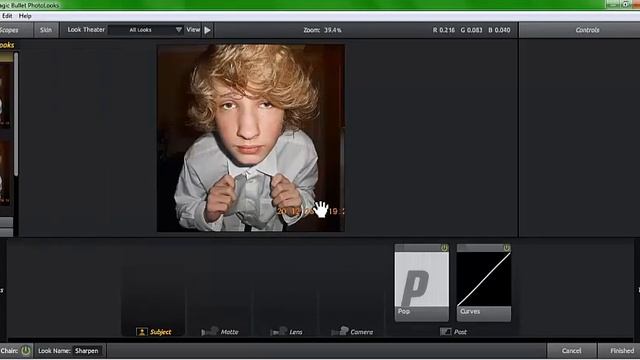Toggle the Pop tool power button

coord(444,248)
